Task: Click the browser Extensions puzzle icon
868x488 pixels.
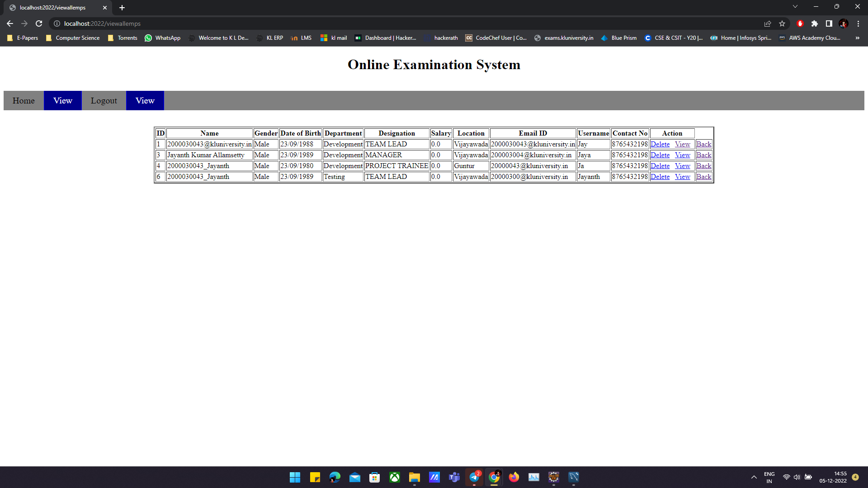Action: 815,23
